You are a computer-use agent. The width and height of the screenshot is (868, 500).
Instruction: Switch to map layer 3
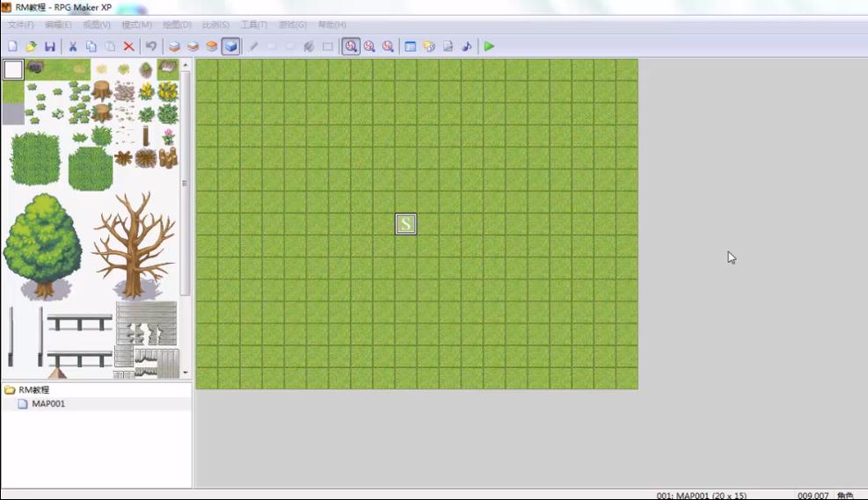(211, 47)
